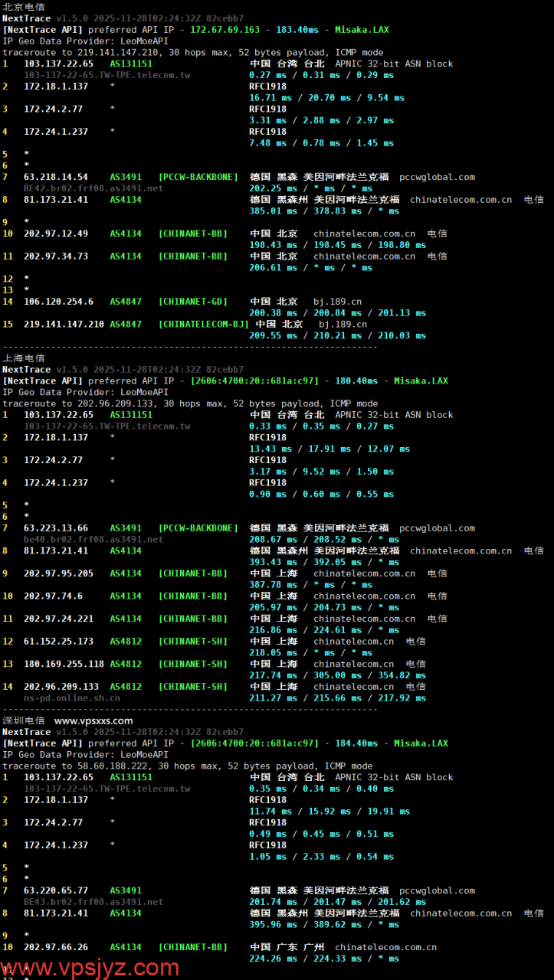Click the 北京电信 heading at top
The width and height of the screenshot is (554, 980).
pyautogui.click(x=24, y=7)
